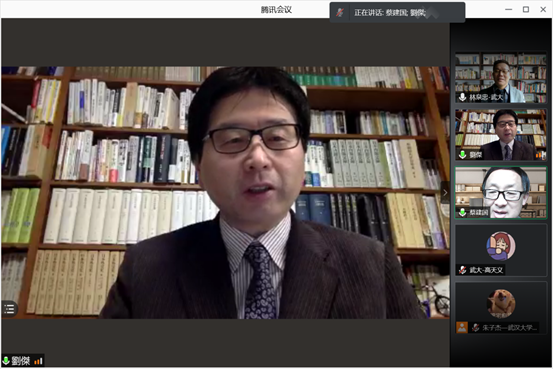
Task: Select the 劉傑 video thumbnail in the sidebar
Action: click(x=501, y=135)
